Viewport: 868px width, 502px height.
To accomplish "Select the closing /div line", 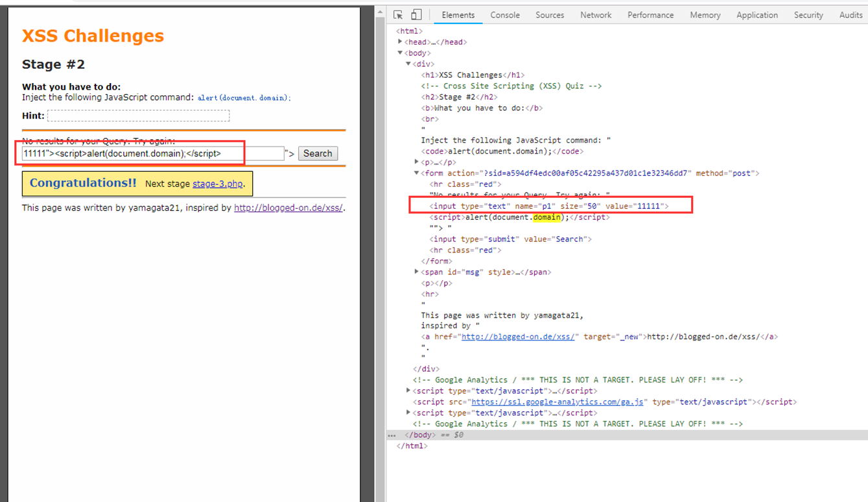I will click(x=426, y=369).
